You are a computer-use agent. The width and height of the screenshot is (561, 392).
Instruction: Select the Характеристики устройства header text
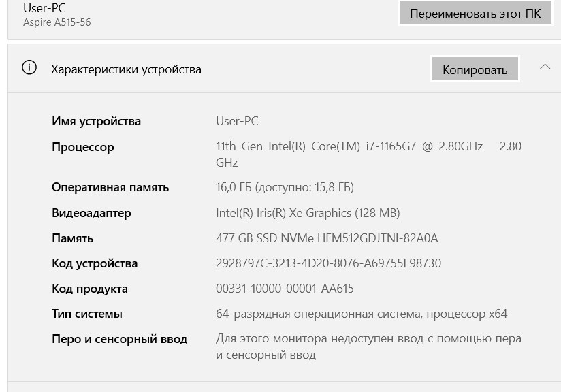tap(126, 69)
